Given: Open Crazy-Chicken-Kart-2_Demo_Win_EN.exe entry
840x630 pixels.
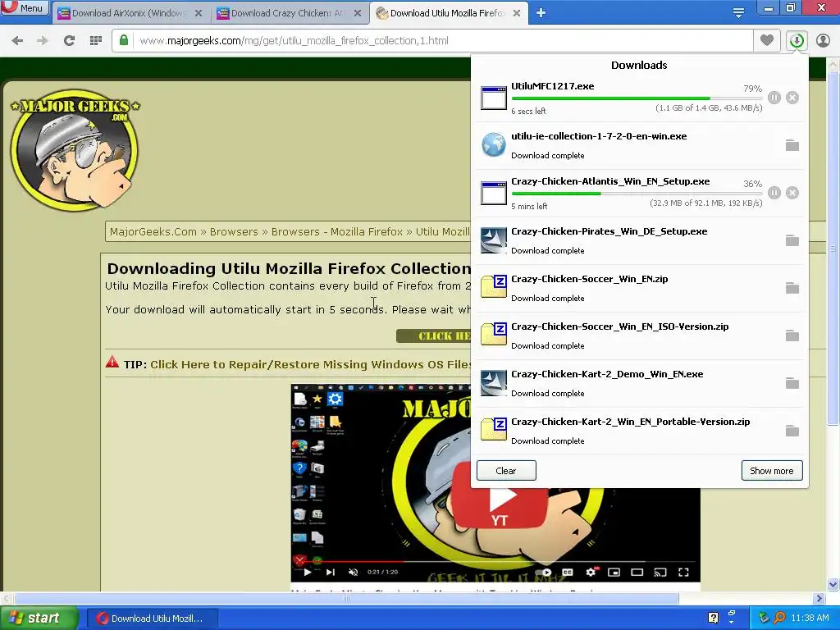Looking at the screenshot, I should pyautogui.click(x=607, y=374).
